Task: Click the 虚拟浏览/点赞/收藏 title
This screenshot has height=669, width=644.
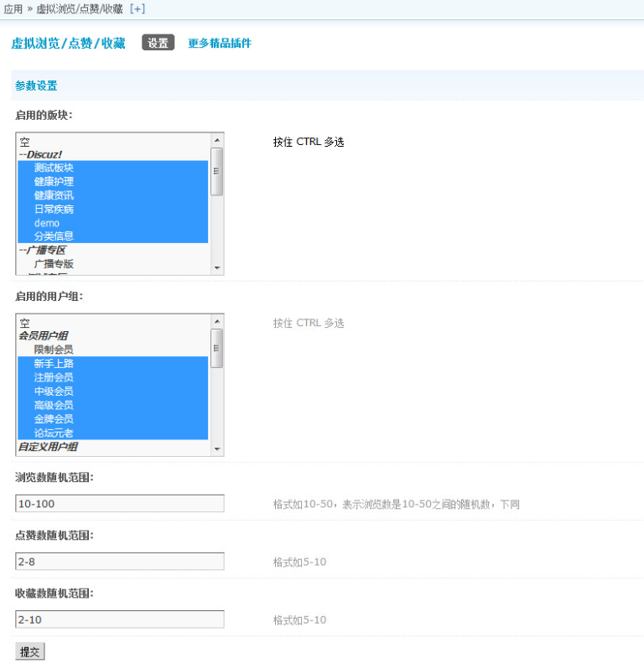Action: 68,43
